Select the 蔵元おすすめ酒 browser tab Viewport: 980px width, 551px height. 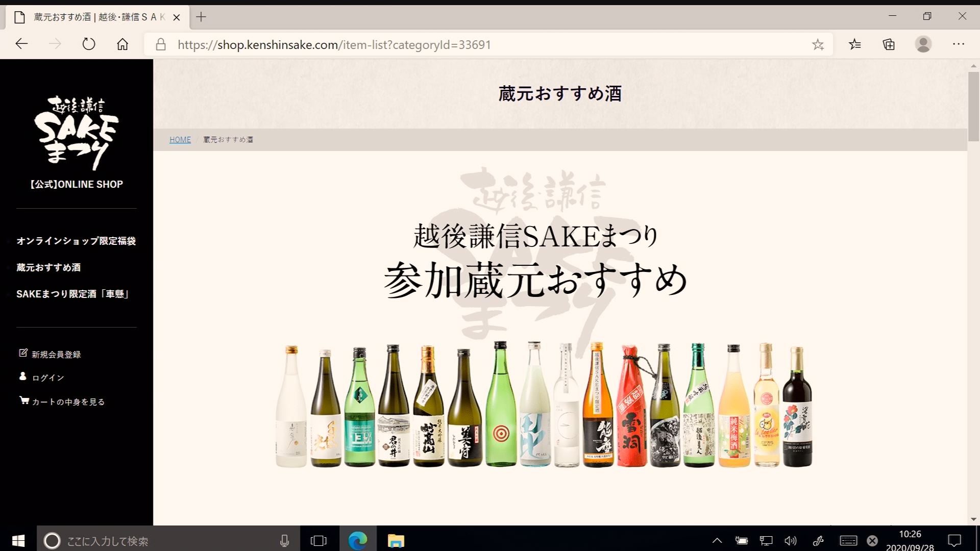(97, 17)
